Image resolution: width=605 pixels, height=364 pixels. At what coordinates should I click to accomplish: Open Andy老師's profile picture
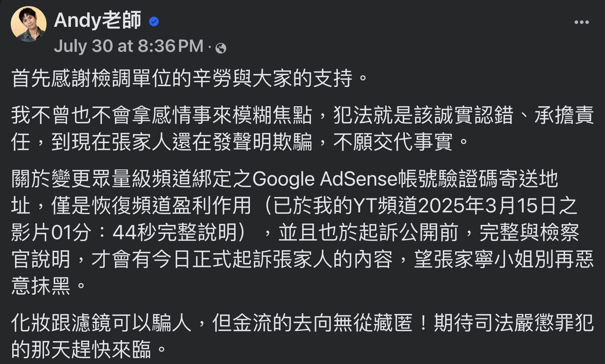pyautogui.click(x=29, y=24)
